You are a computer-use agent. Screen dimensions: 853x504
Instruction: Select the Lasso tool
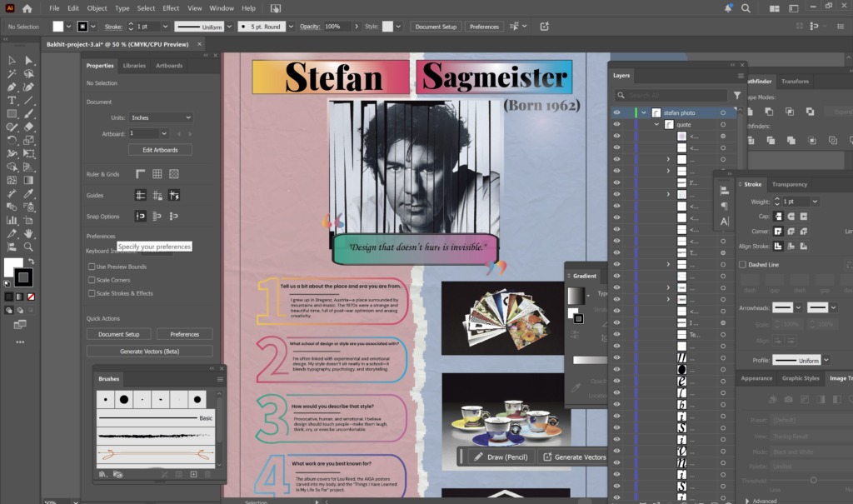(x=29, y=73)
